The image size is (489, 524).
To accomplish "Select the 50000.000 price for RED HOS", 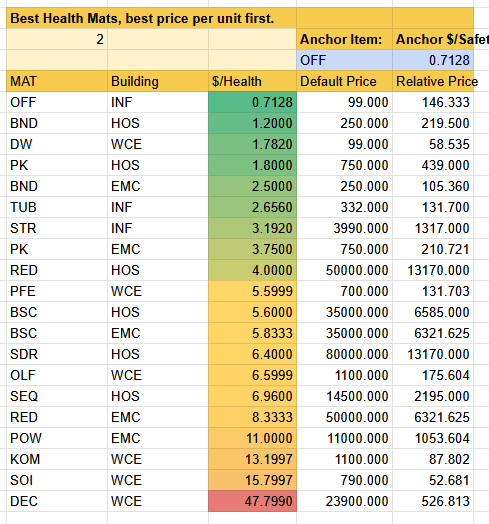I will click(344, 270).
